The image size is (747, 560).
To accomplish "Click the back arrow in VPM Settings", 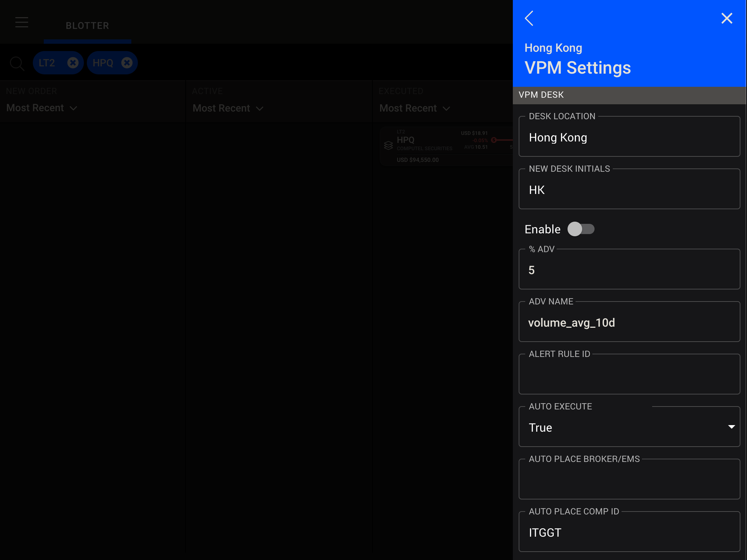I will [x=529, y=18].
